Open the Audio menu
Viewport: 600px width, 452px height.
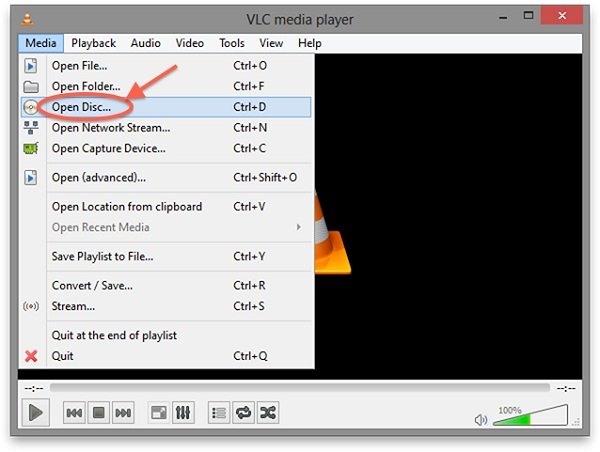pos(145,43)
